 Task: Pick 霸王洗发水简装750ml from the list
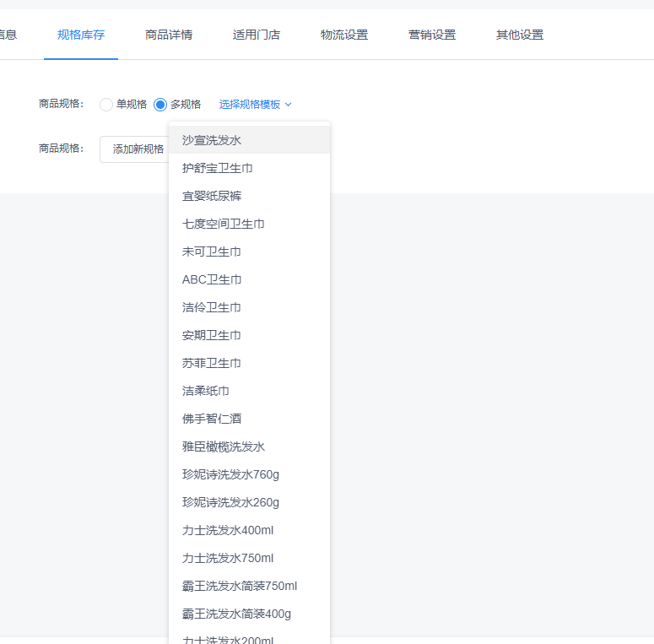(250, 586)
